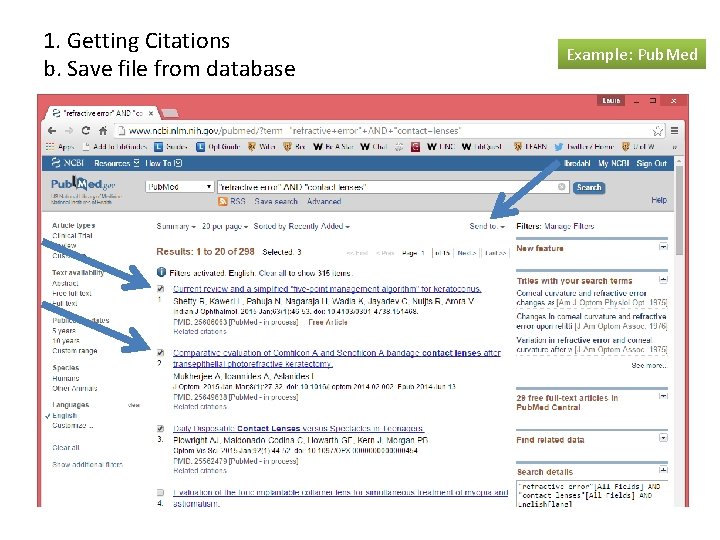Open the Advanced search link
720x540 pixels.
[324, 201]
